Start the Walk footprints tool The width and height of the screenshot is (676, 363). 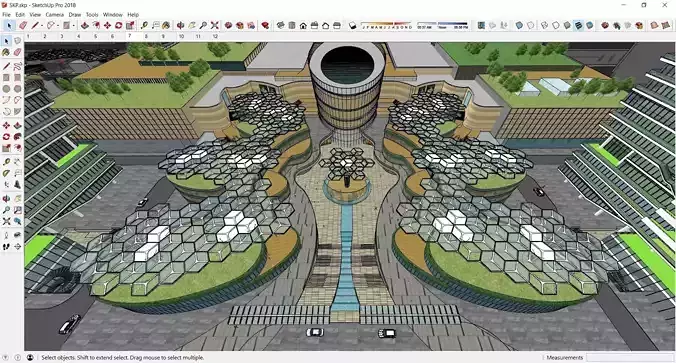(x=6, y=247)
